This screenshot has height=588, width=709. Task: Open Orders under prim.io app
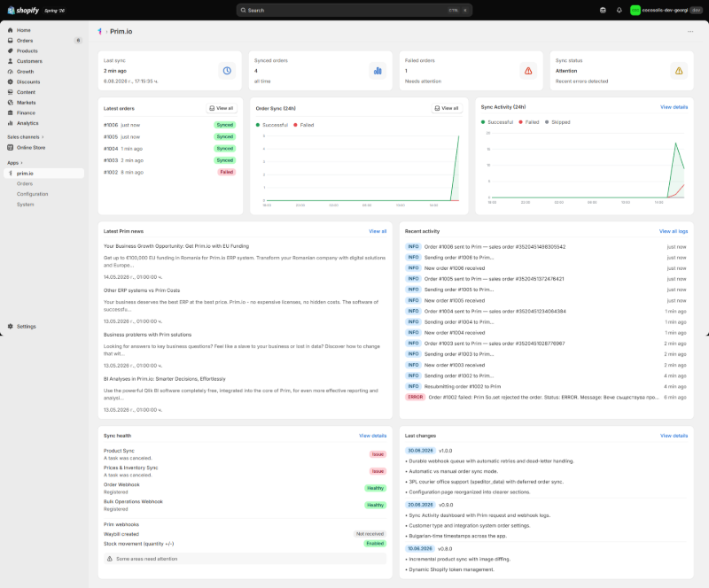click(x=25, y=183)
